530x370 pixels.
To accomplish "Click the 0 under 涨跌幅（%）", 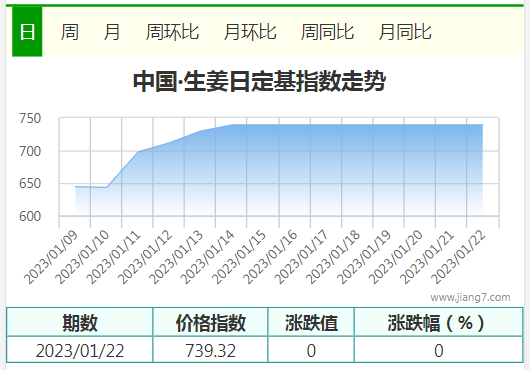I will pyautogui.click(x=438, y=350).
